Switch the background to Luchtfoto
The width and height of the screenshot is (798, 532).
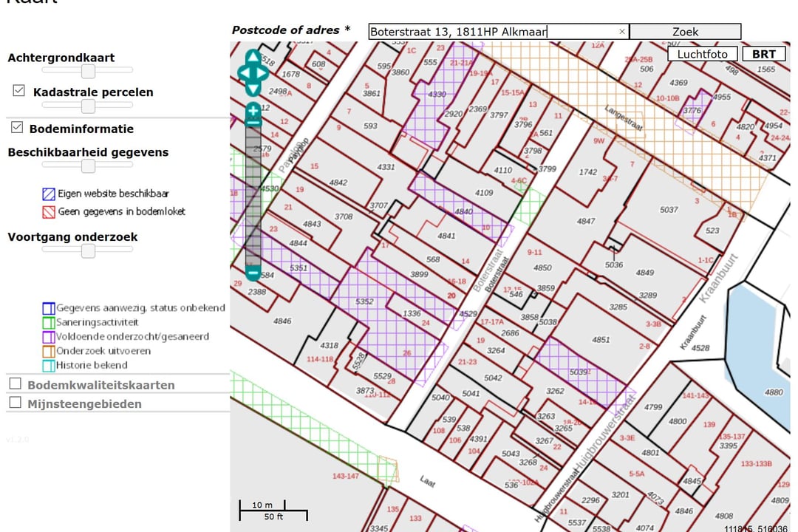703,54
